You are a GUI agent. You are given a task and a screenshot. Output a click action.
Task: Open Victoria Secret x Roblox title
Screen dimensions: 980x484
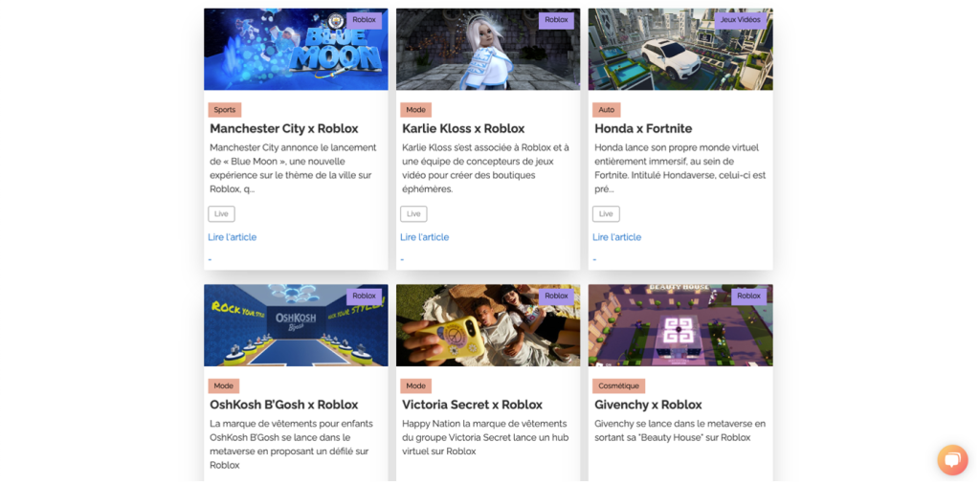[472, 405]
